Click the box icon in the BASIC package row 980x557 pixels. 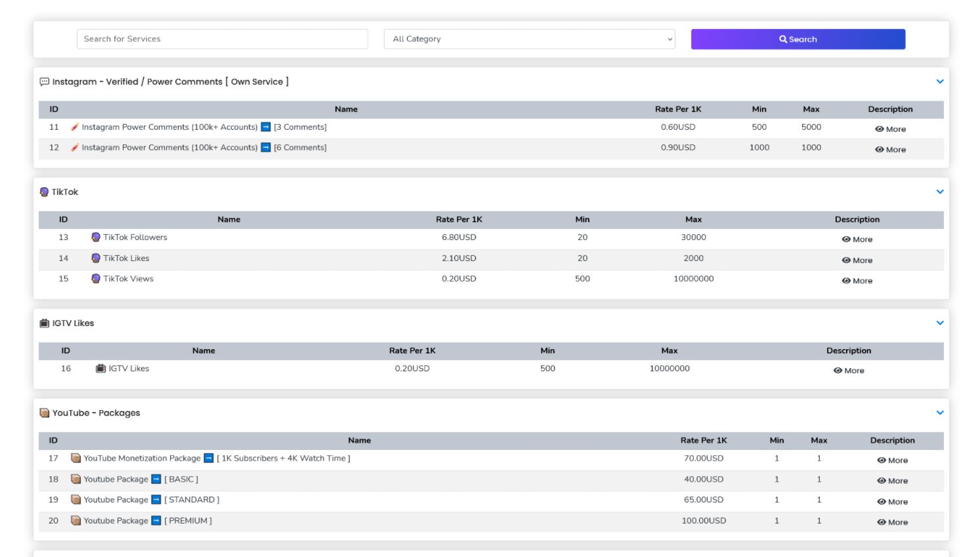click(76, 480)
